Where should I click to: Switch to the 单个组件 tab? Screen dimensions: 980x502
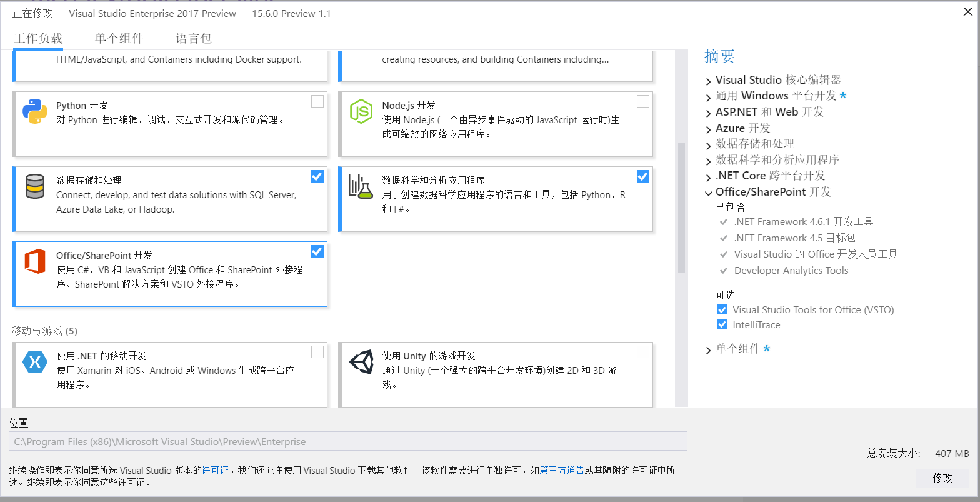[119, 38]
